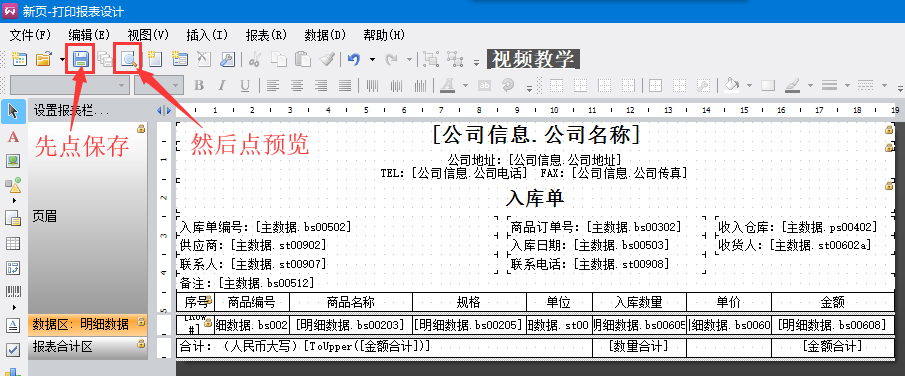Select the checkbox object tool
The width and height of the screenshot is (905, 376).
pos(13,349)
